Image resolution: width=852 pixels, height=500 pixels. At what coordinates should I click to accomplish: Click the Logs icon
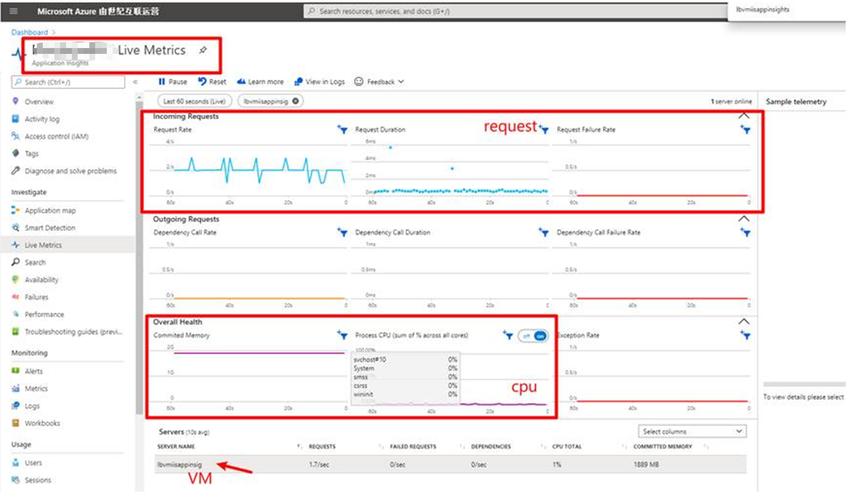15,405
